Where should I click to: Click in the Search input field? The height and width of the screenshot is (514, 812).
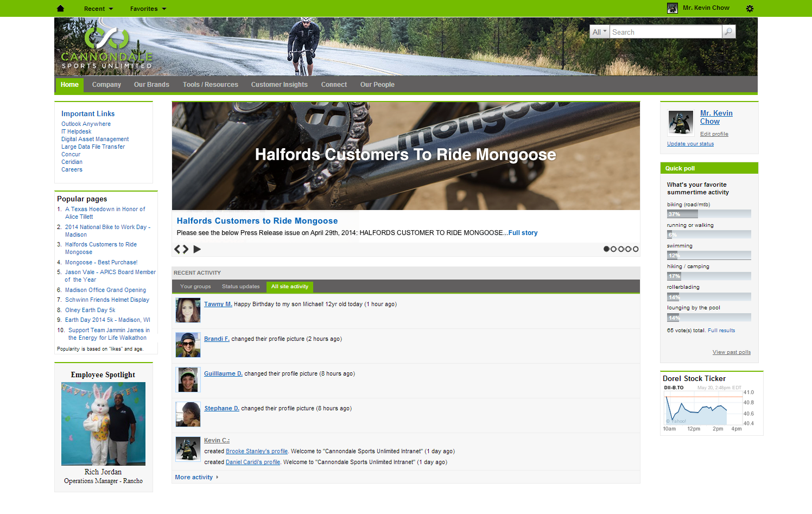665,32
